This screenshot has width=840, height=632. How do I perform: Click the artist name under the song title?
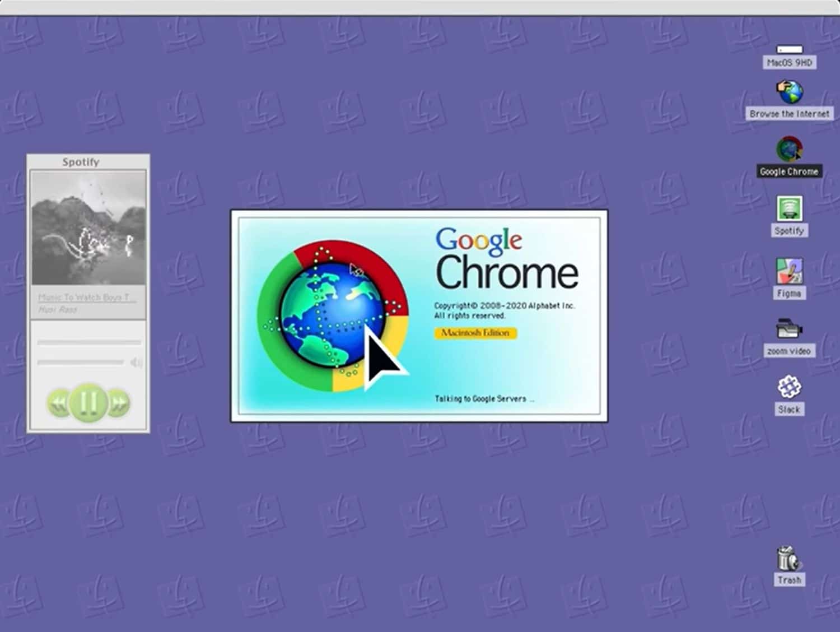pyautogui.click(x=58, y=310)
